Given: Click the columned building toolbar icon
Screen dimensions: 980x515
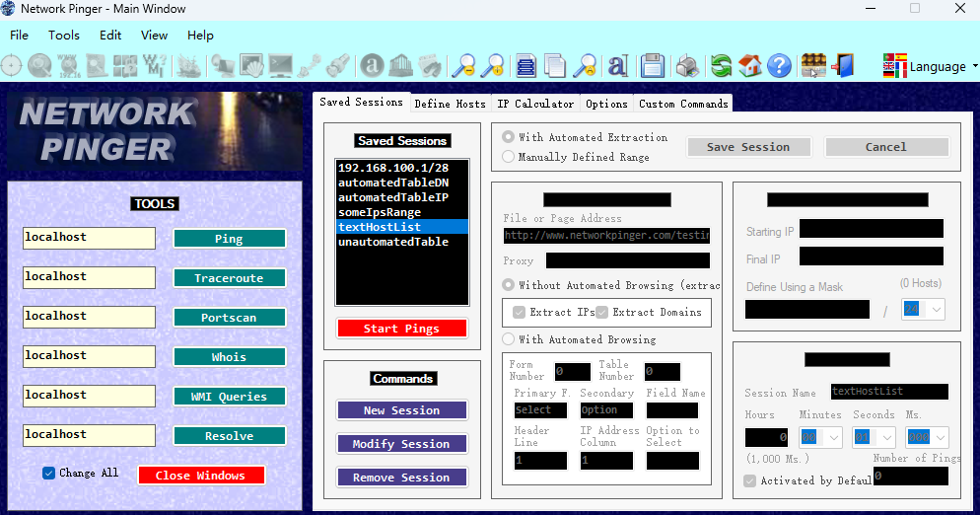Looking at the screenshot, I should (x=400, y=66).
